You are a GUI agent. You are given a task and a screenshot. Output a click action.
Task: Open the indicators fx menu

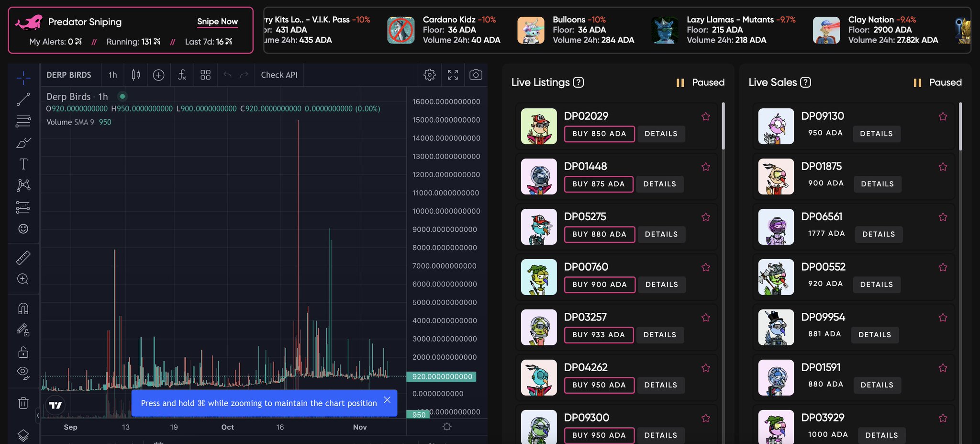182,75
